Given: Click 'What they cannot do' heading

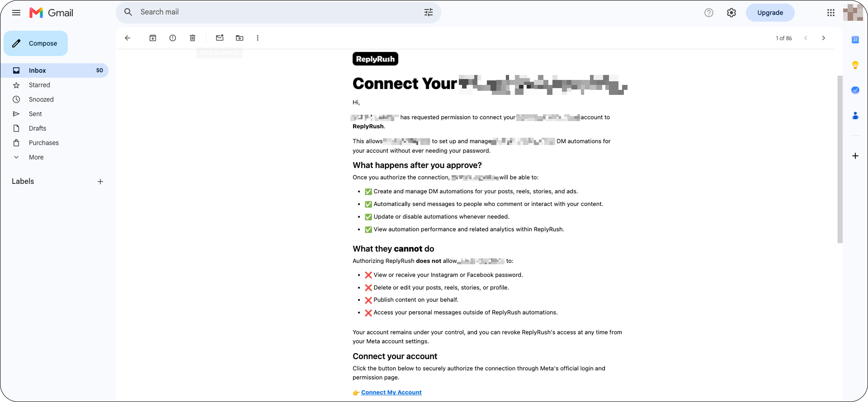Looking at the screenshot, I should pyautogui.click(x=393, y=249).
